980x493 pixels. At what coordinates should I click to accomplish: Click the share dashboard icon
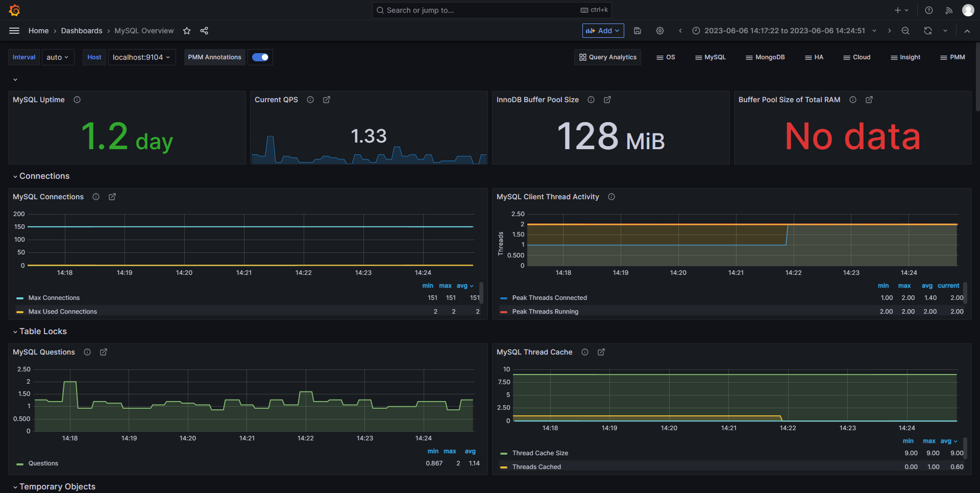pos(204,31)
